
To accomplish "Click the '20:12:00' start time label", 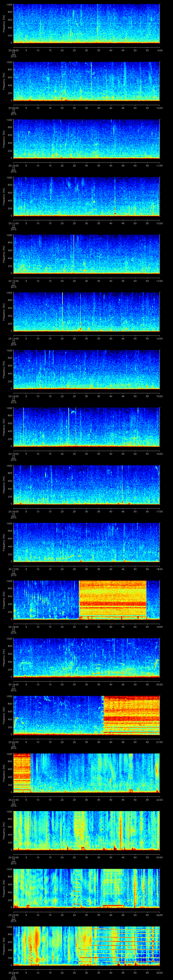I will click(13, 280).
